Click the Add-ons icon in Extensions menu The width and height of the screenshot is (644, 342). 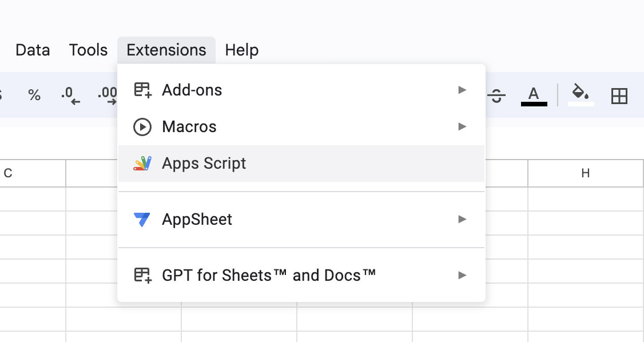coord(142,90)
